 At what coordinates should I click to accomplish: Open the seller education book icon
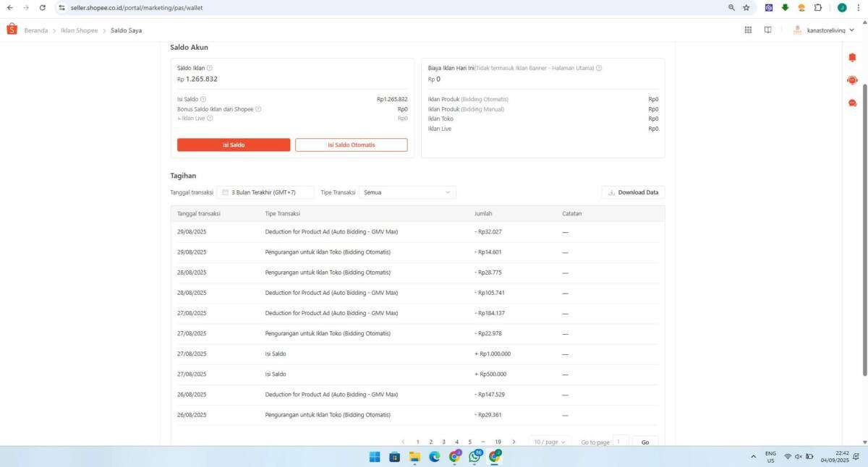(x=767, y=30)
